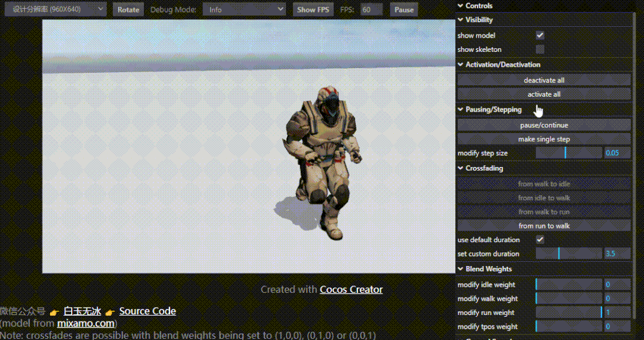Screen dimensions: 644x340
Task: Toggle the show model checkbox
Action: coord(540,35)
